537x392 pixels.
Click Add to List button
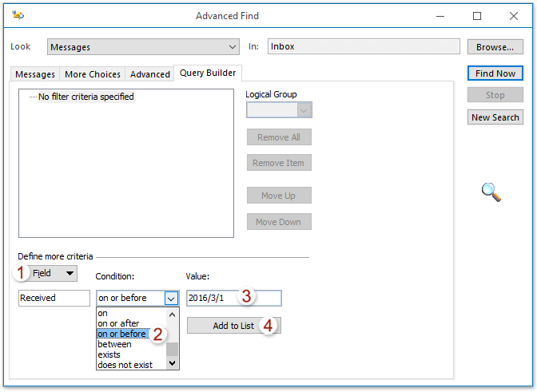point(233,326)
